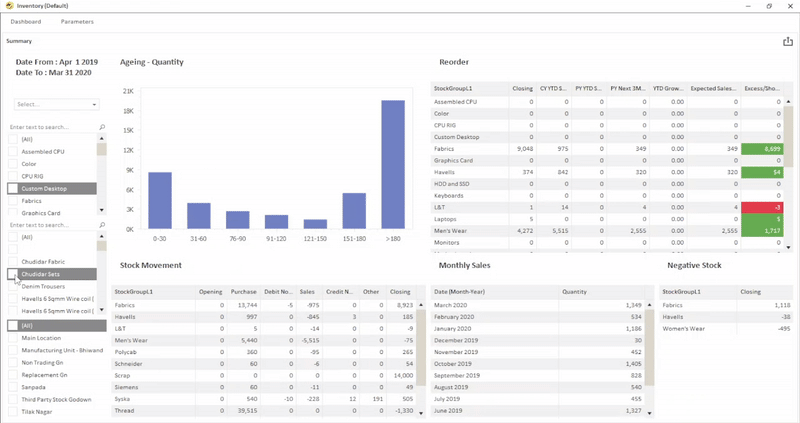Tick (All) checkbox above Main Location
The width and height of the screenshot is (800, 423).
(13, 326)
